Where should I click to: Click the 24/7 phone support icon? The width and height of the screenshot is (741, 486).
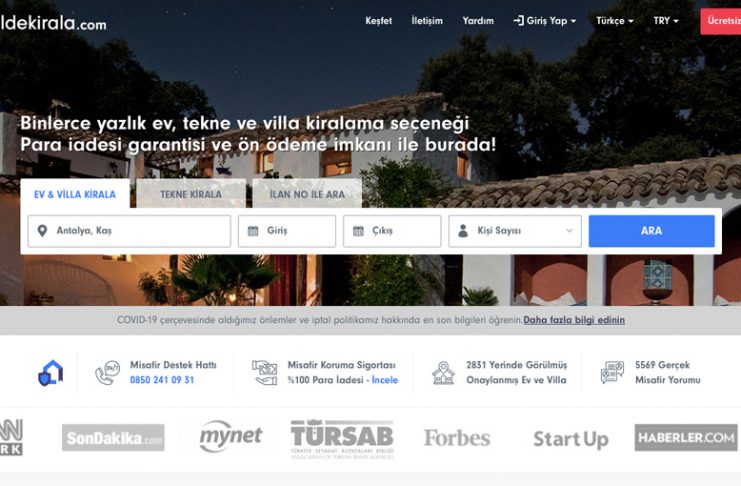pos(107,373)
